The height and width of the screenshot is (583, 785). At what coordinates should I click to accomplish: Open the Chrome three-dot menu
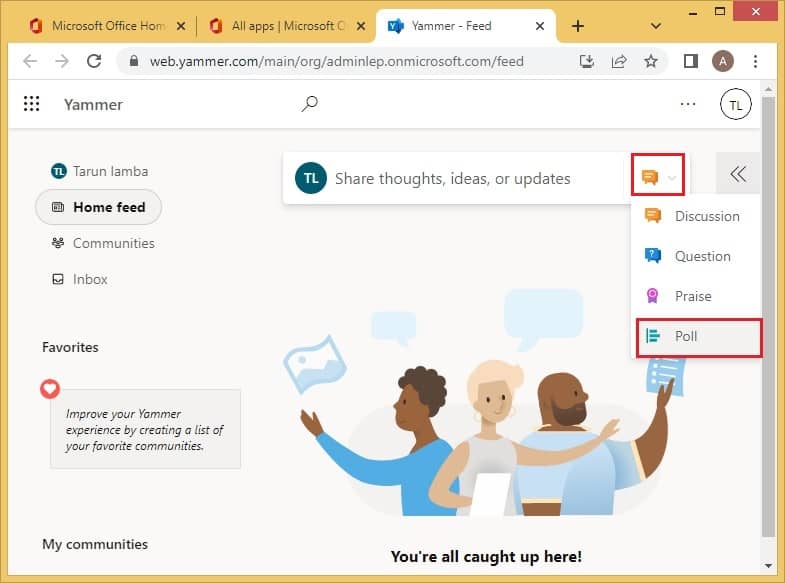(x=755, y=61)
